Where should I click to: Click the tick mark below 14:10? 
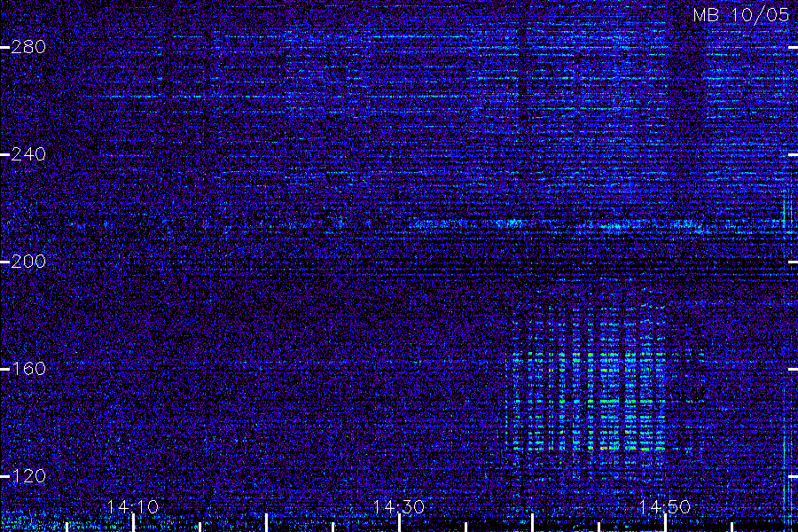pyautogui.click(x=133, y=523)
